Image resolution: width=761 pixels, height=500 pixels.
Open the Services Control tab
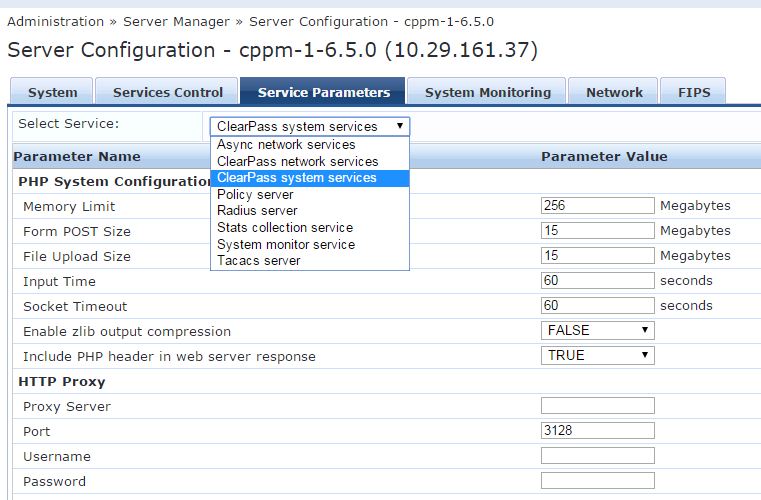168,92
